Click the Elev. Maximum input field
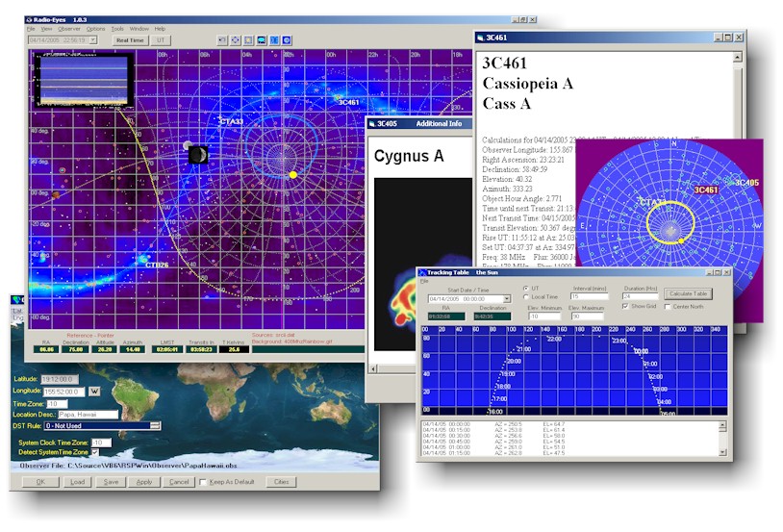 point(587,317)
